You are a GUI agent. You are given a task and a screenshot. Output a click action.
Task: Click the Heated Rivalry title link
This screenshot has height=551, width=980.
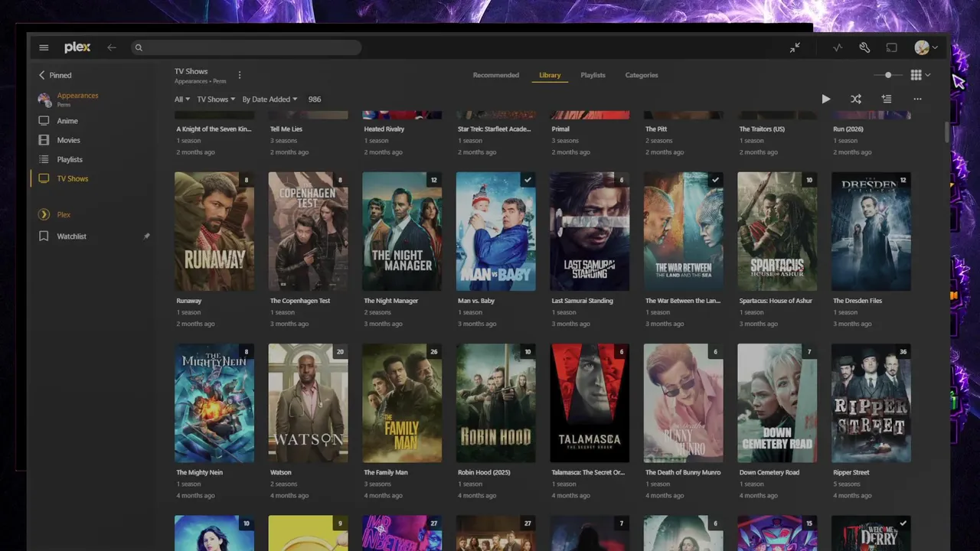pyautogui.click(x=384, y=129)
